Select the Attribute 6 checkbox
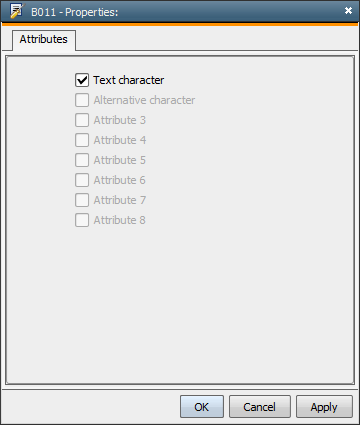 point(82,180)
